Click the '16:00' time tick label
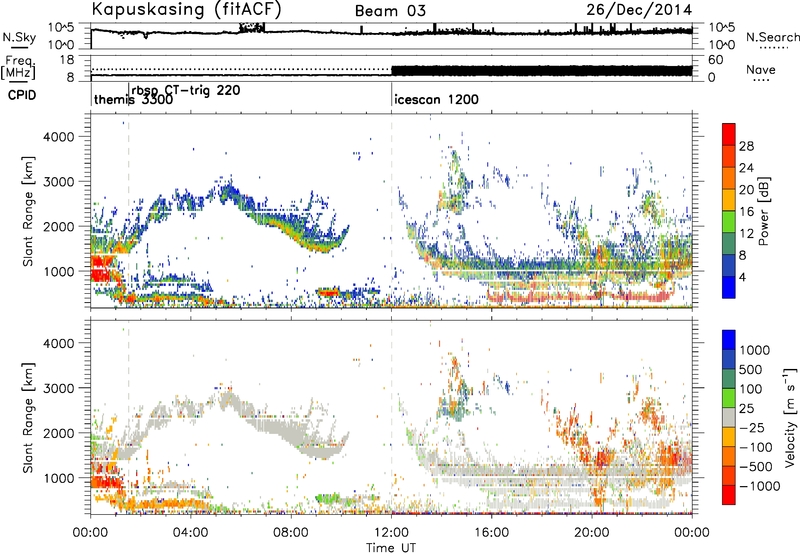Screen dimensions: 800x554 (x=491, y=533)
